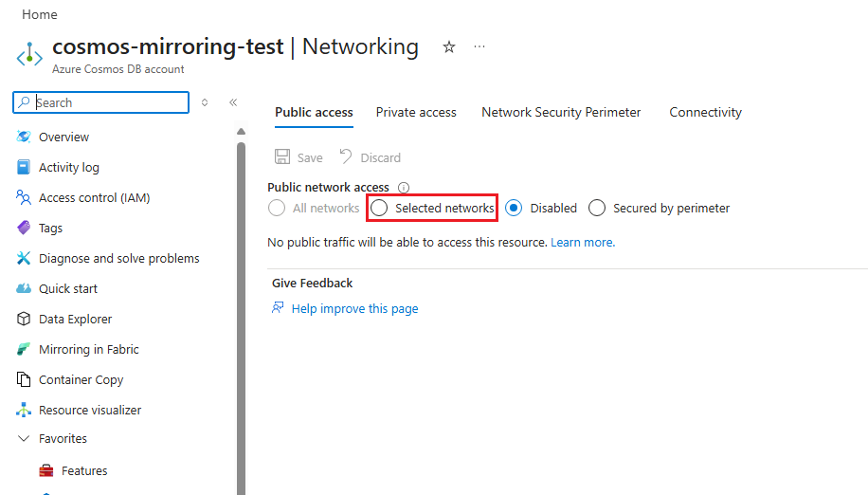Screen dimensions: 868x495
Task: Show info tooltip for Public network access
Action: [x=404, y=188]
